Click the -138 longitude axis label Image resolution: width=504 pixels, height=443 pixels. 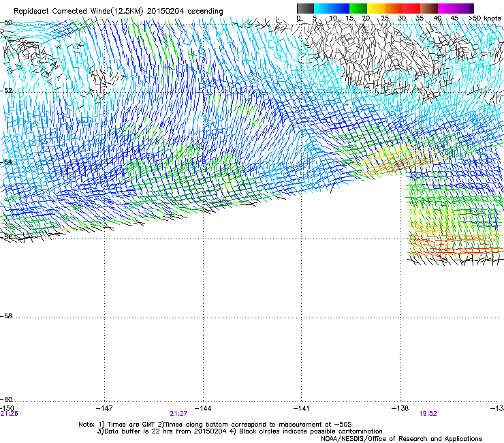[x=400, y=408]
